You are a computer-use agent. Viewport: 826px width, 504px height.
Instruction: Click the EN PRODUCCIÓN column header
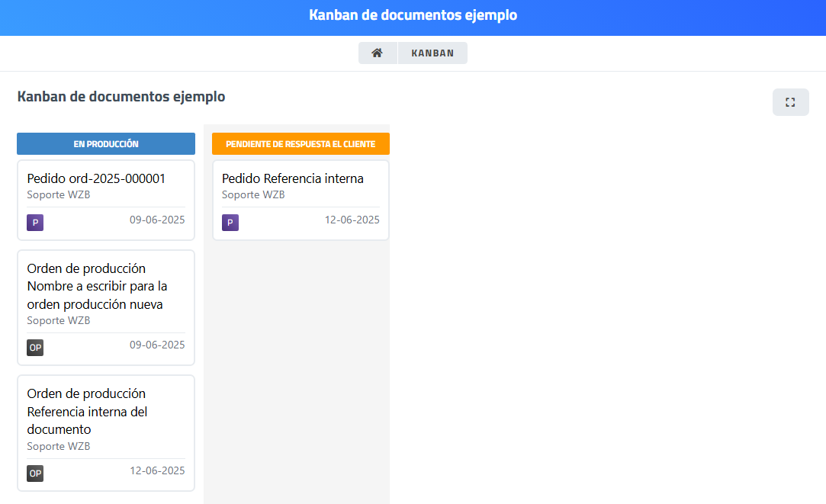pyautogui.click(x=106, y=144)
